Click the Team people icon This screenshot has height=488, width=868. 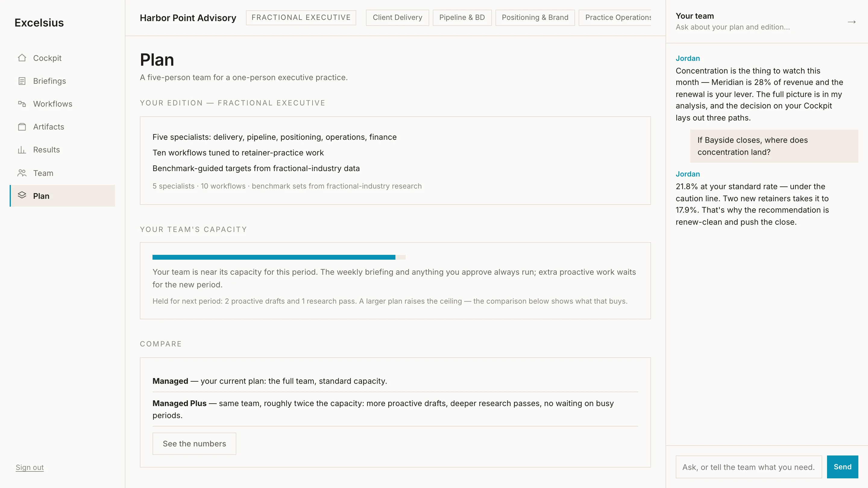click(22, 173)
